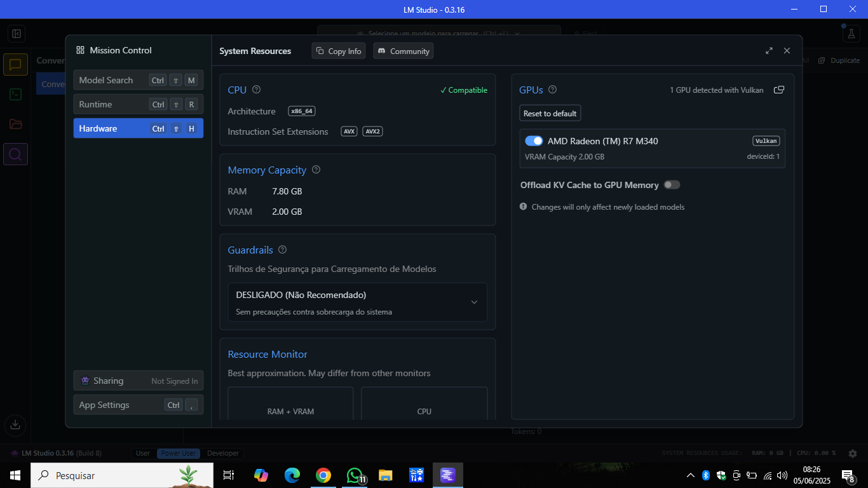The height and width of the screenshot is (488, 868).
Task: Open settings gear in the status bar
Action: tap(851, 453)
